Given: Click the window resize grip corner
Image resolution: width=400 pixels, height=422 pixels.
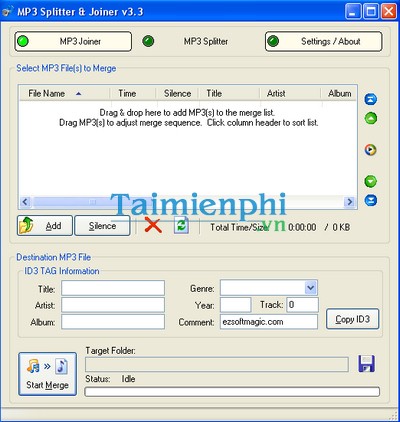Looking at the screenshot, I should [x=393, y=415].
